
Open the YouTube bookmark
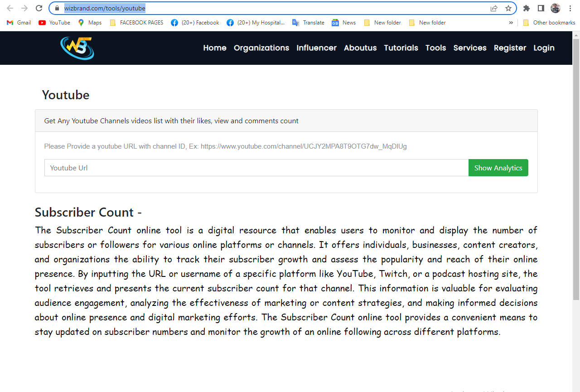click(54, 22)
